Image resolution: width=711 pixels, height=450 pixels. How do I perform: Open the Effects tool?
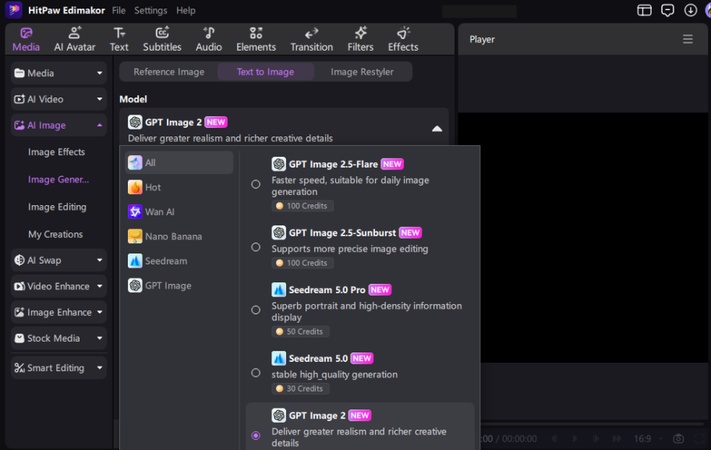[x=403, y=39]
